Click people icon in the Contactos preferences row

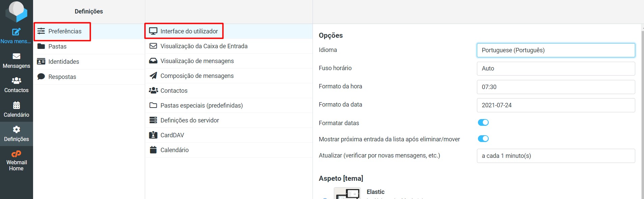153,90
